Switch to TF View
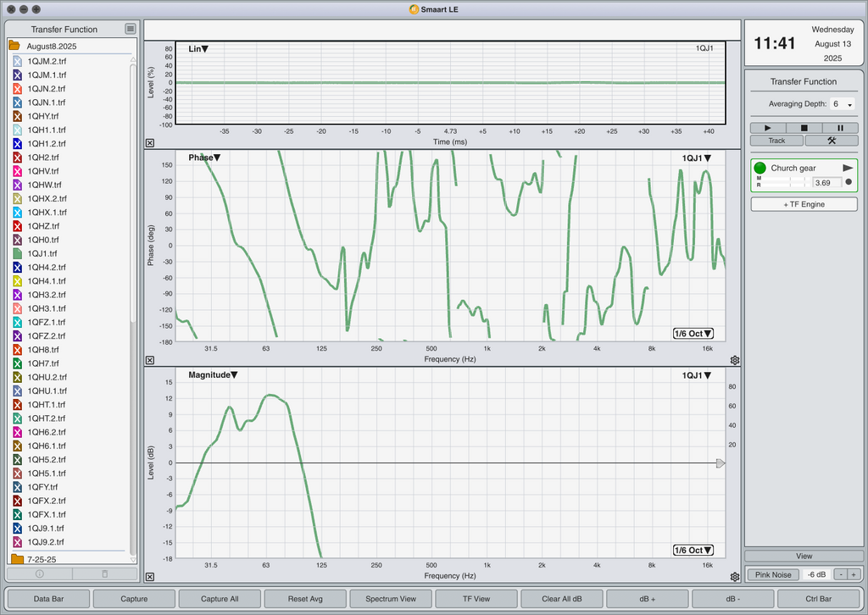 coord(476,598)
